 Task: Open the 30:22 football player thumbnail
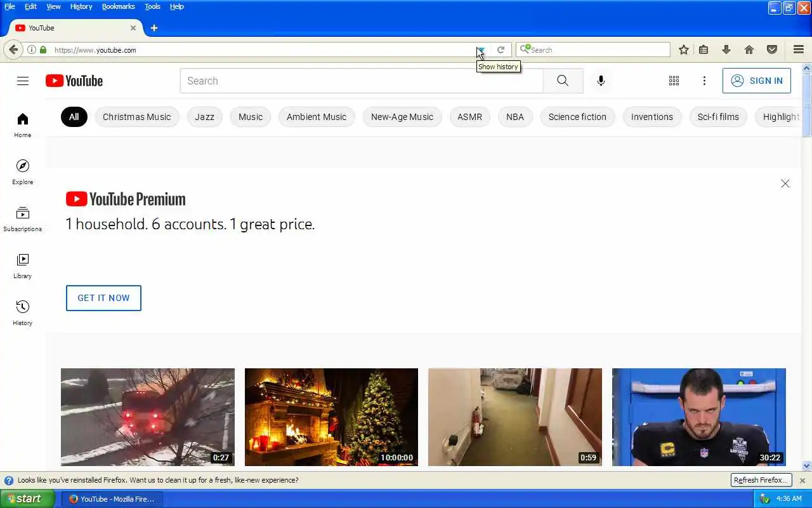click(x=699, y=417)
